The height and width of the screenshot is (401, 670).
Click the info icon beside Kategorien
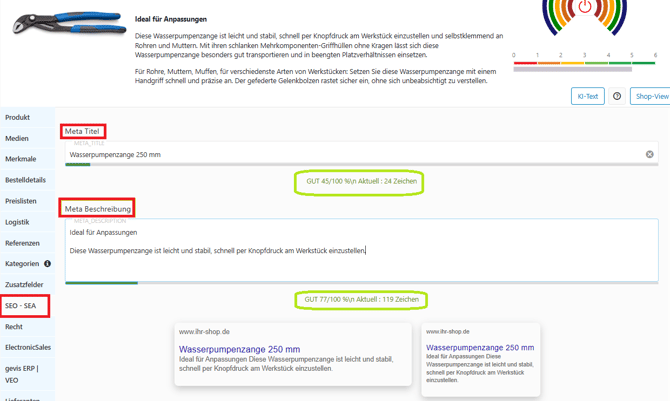(x=47, y=264)
